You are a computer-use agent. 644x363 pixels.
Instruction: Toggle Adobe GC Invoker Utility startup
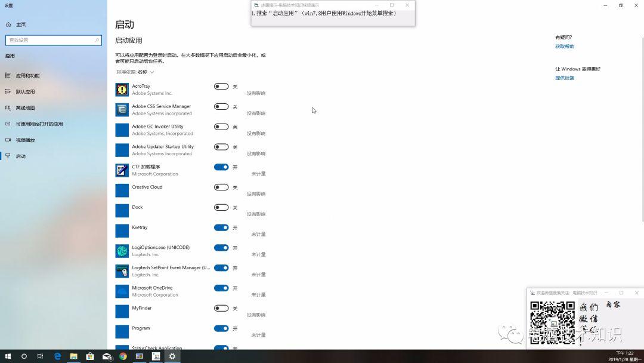(221, 127)
